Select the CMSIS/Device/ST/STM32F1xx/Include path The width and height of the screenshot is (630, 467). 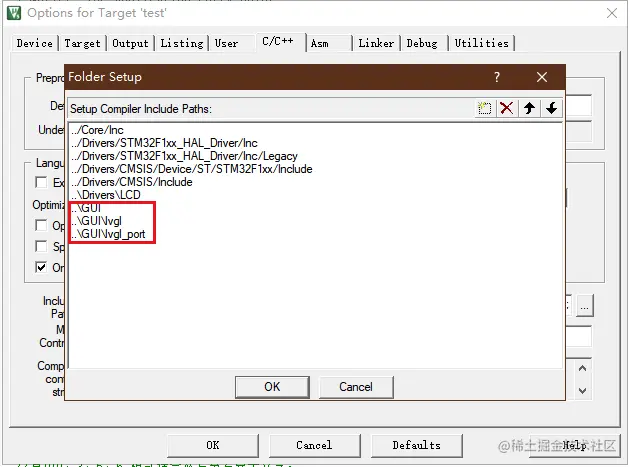pyautogui.click(x=192, y=169)
